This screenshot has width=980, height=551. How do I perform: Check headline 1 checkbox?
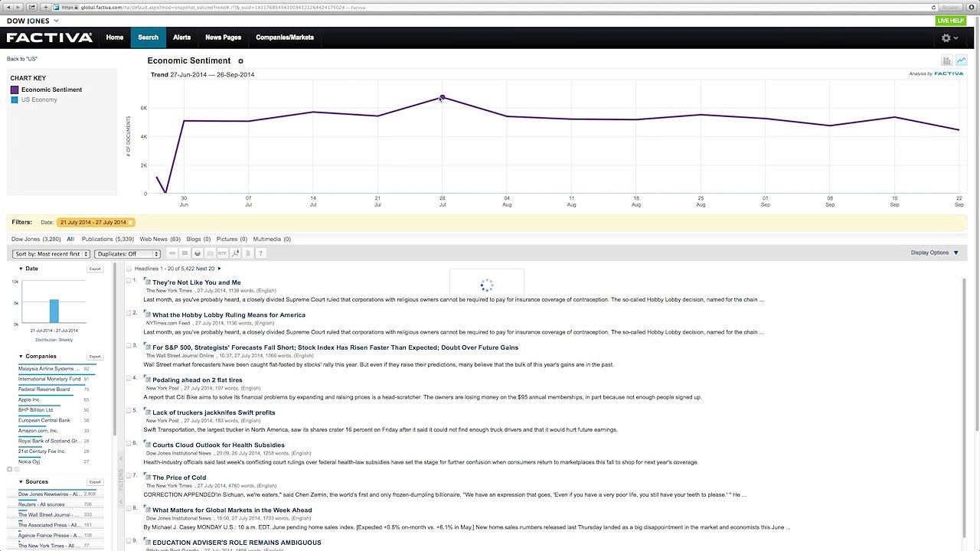pos(129,282)
